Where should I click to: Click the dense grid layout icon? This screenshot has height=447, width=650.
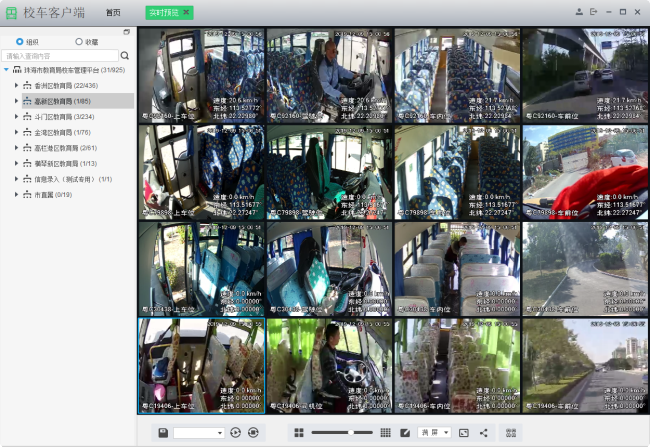(x=385, y=432)
